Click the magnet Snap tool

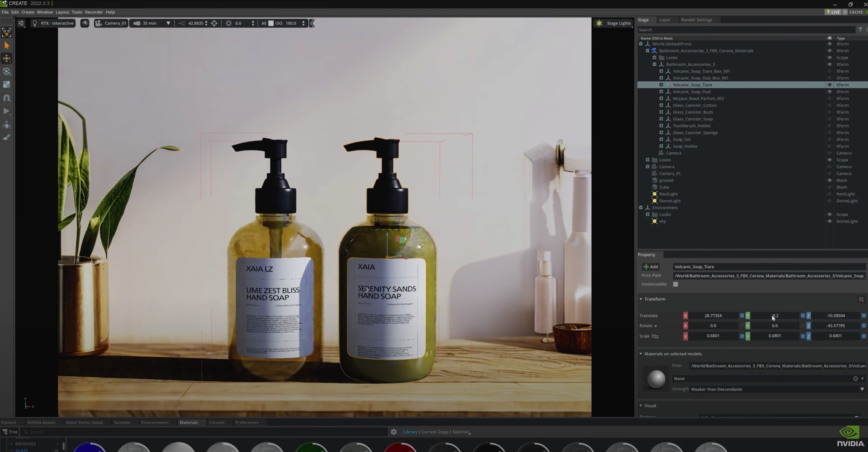[7, 98]
